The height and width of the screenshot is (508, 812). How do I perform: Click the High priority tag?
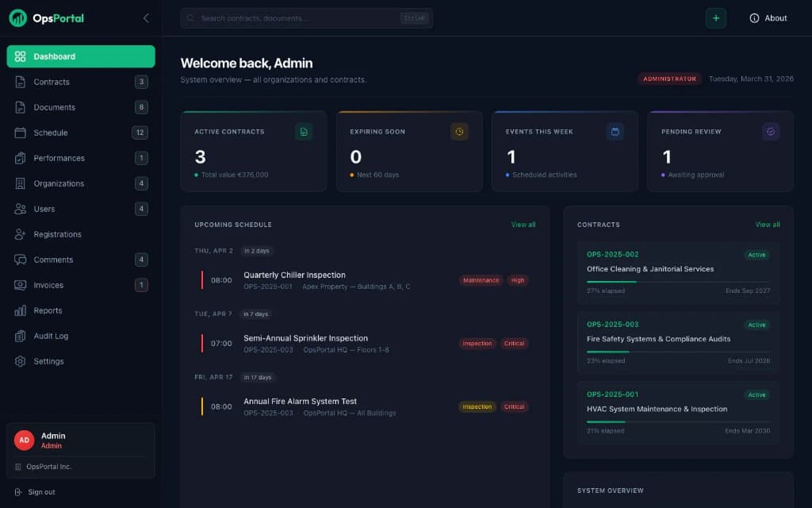click(518, 280)
